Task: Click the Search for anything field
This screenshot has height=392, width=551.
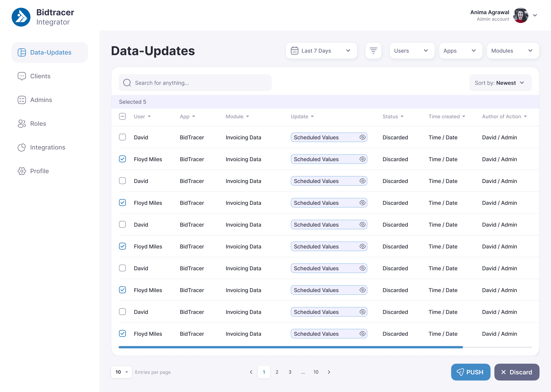Action: click(x=195, y=83)
